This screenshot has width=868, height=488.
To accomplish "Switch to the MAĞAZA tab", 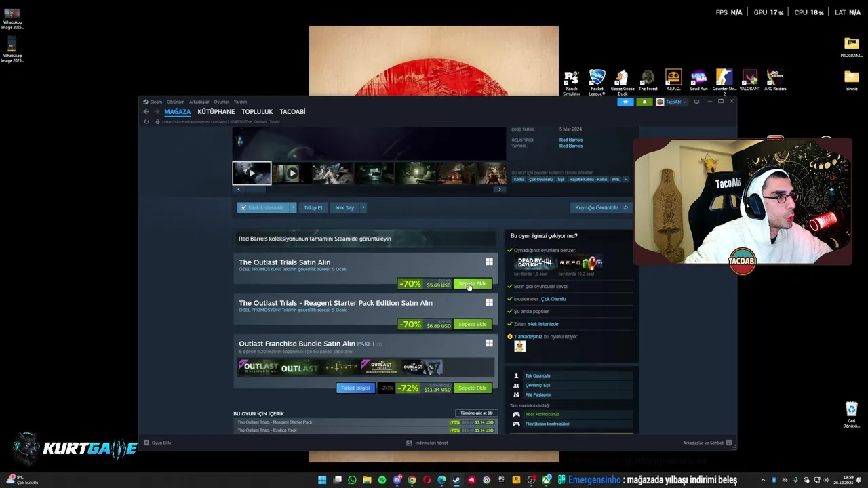I will 178,112.
